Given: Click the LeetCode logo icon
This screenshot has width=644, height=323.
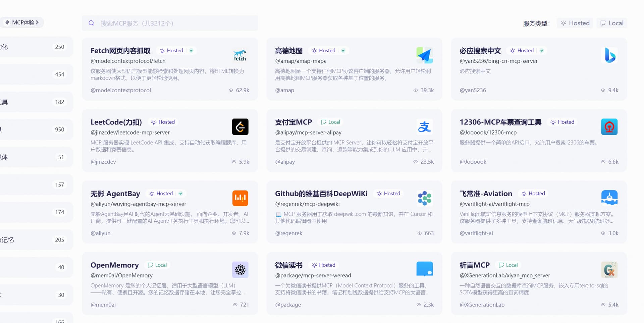Looking at the screenshot, I should click(240, 127).
